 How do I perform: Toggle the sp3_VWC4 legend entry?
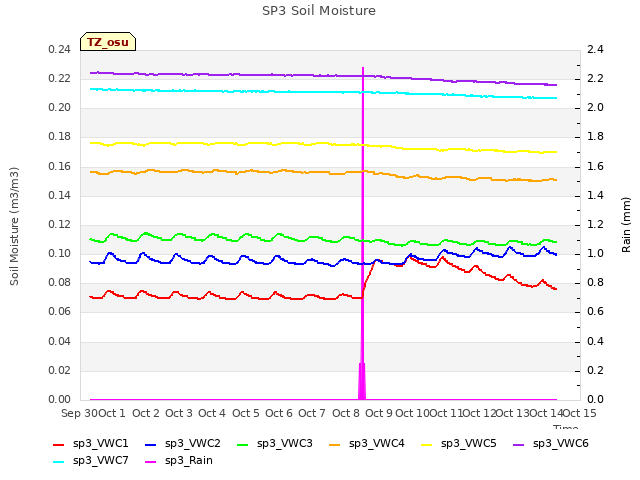coord(367,444)
